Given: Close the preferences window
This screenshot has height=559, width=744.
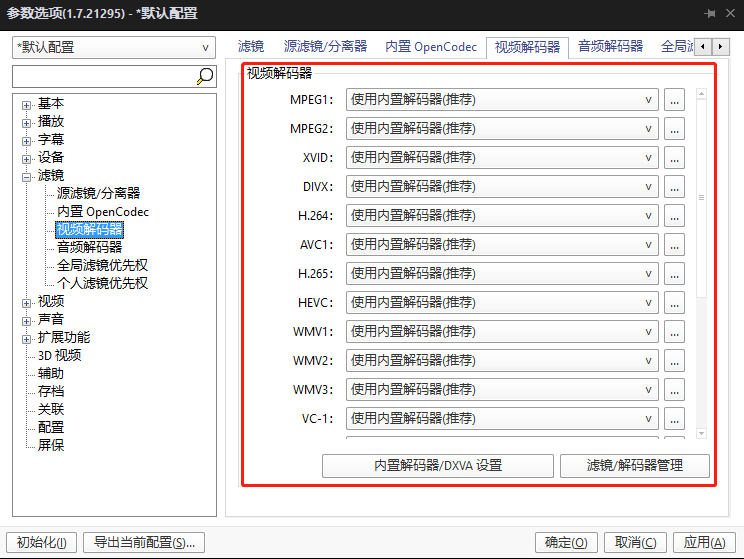Looking at the screenshot, I should (x=731, y=13).
